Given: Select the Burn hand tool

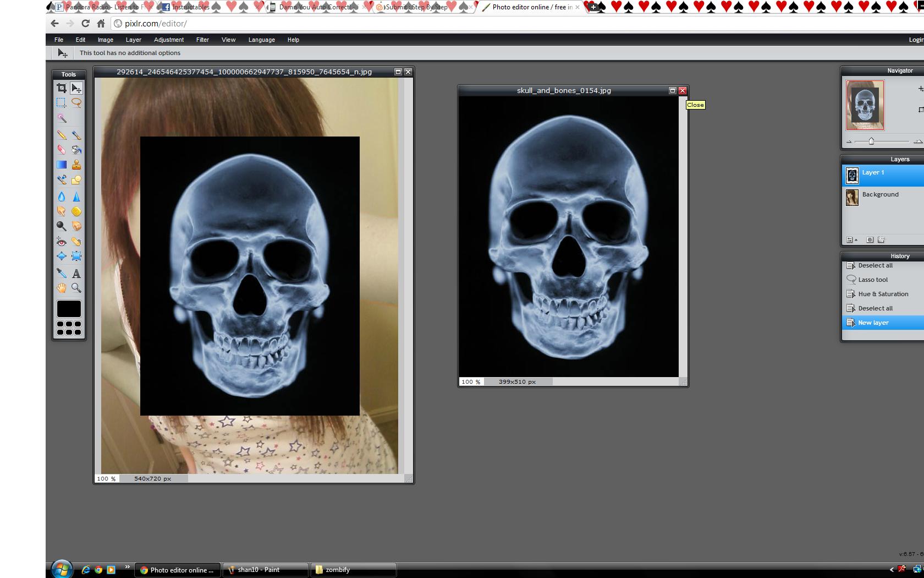Looking at the screenshot, I should (x=76, y=226).
